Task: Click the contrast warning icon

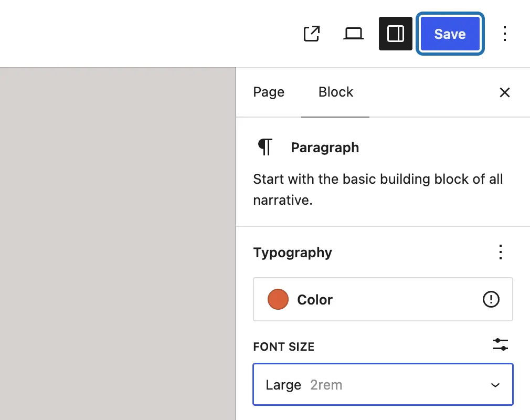Action: (x=491, y=299)
